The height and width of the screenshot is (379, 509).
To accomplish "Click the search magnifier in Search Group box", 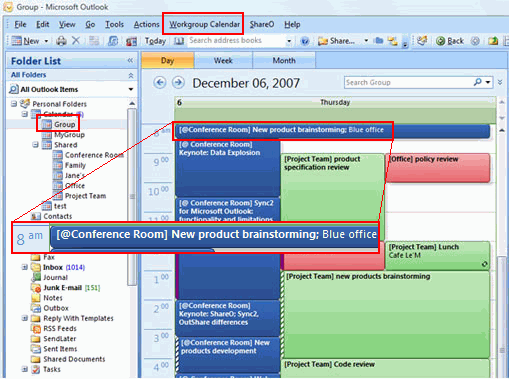I will point(478,82).
